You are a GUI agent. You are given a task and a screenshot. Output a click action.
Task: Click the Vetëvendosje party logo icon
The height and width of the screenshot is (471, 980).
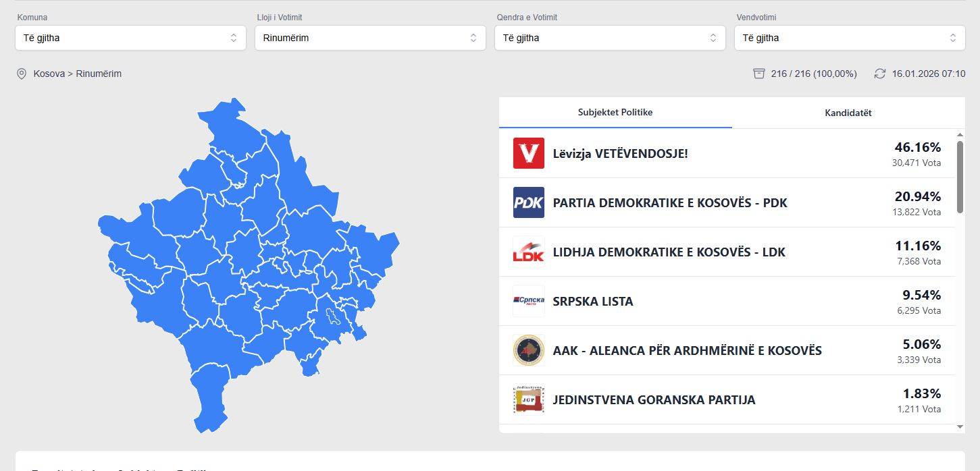(528, 153)
